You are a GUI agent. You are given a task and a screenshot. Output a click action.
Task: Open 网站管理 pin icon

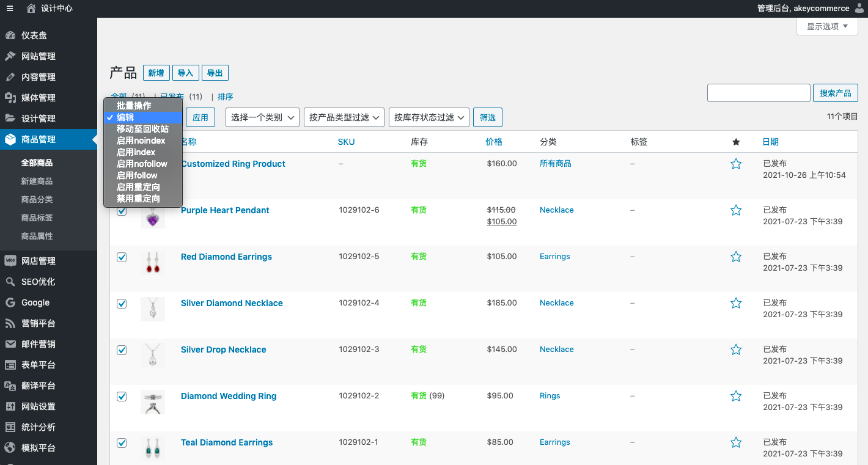[x=10, y=56]
